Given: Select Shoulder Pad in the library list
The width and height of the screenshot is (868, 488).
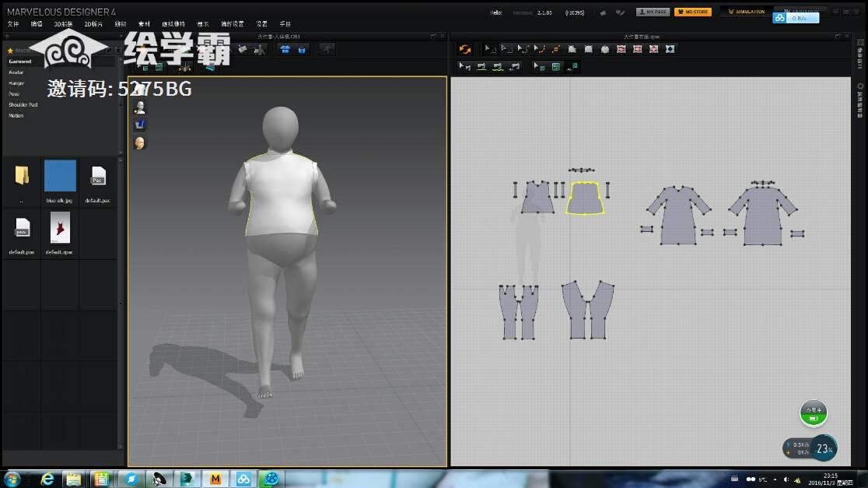Looking at the screenshot, I should click(23, 105).
